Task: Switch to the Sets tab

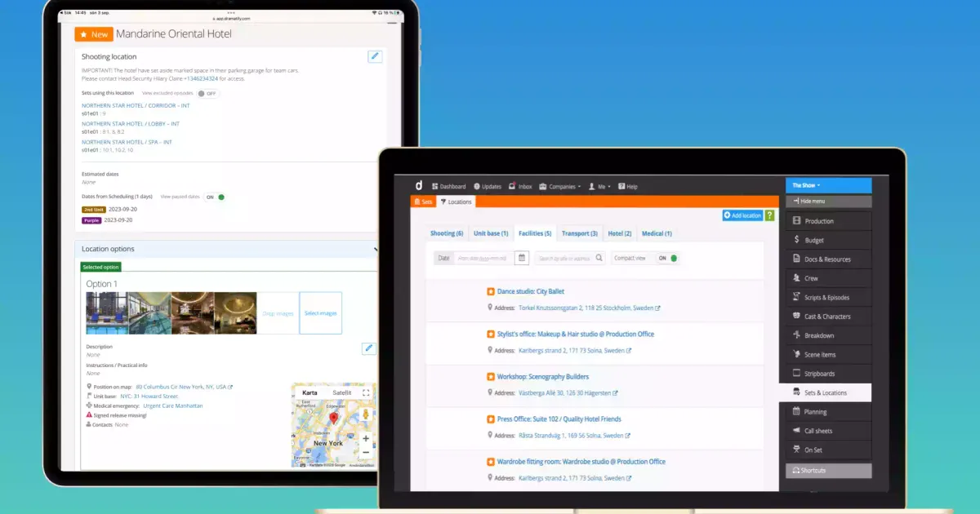Action: [x=423, y=202]
